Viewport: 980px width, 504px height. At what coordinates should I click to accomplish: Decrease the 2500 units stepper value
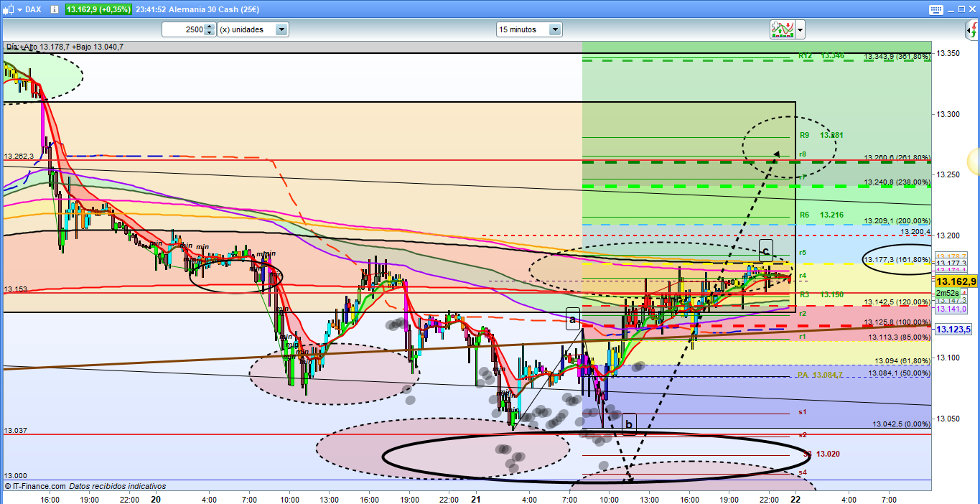pos(209,33)
